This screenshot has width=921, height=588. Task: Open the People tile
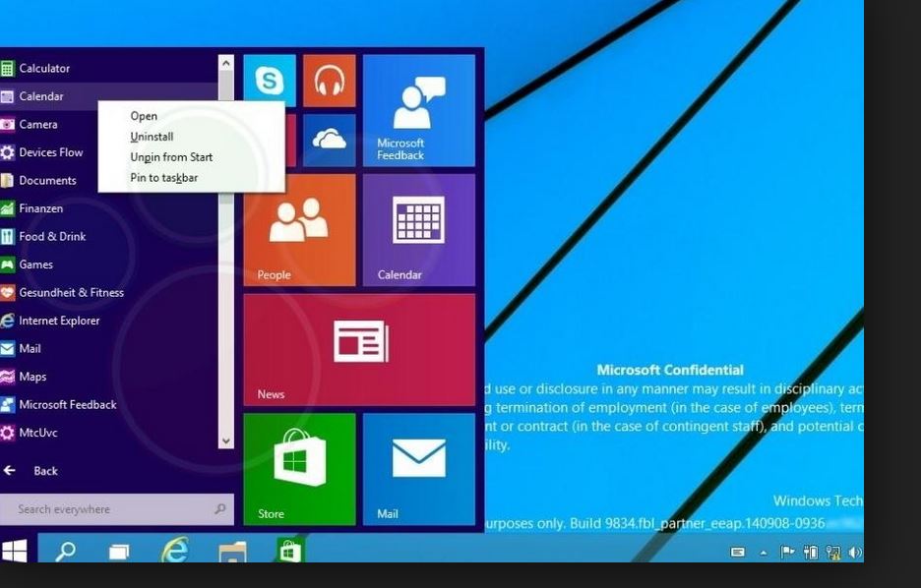pos(299,229)
